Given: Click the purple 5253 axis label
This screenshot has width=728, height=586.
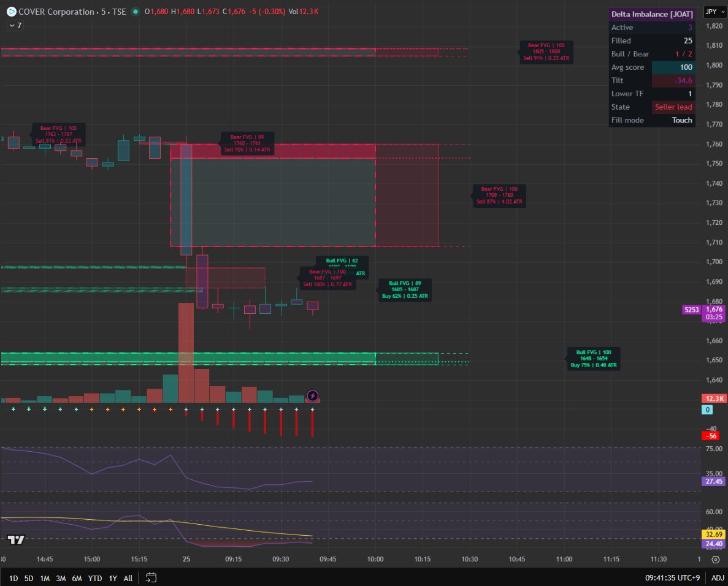Looking at the screenshot, I should (x=691, y=310).
